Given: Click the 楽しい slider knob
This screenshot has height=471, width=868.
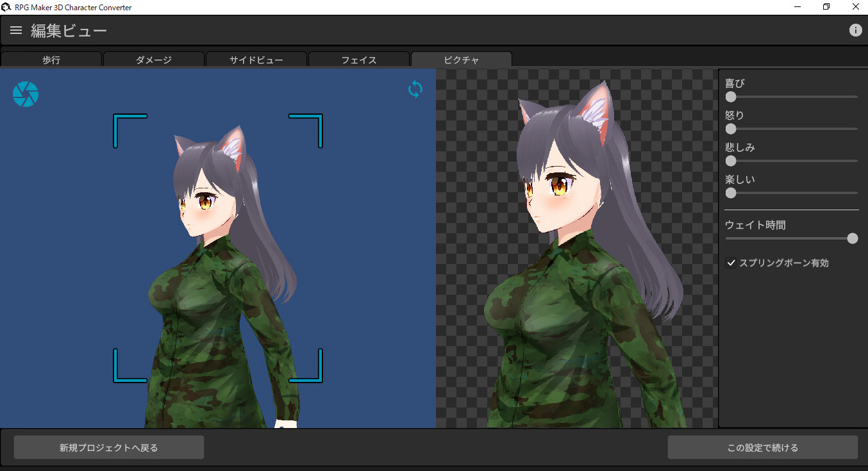Looking at the screenshot, I should pyautogui.click(x=731, y=193).
